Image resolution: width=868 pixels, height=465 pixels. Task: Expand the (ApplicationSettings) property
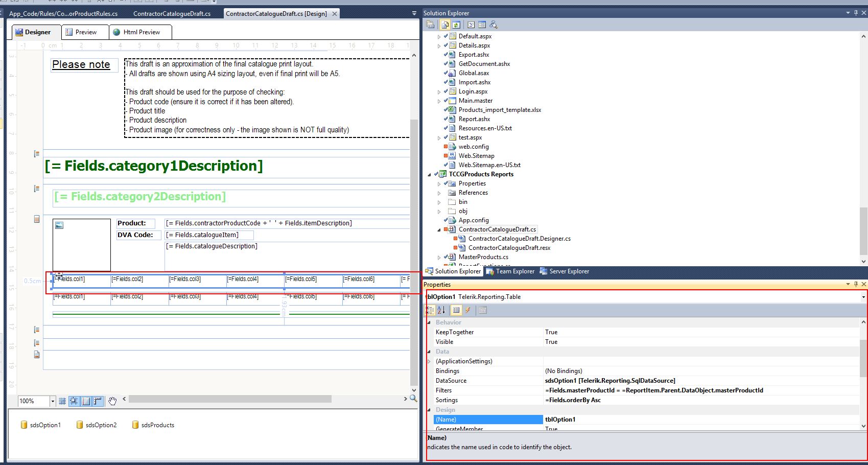(429, 361)
